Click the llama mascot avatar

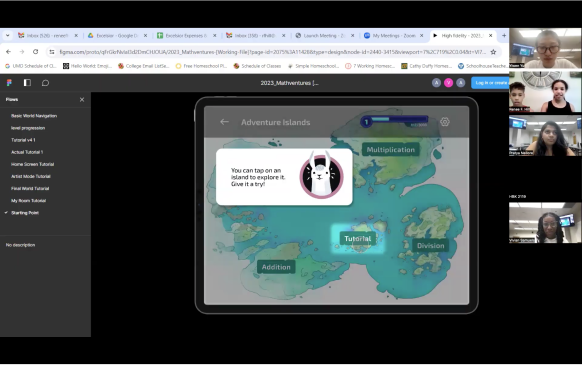click(x=321, y=176)
